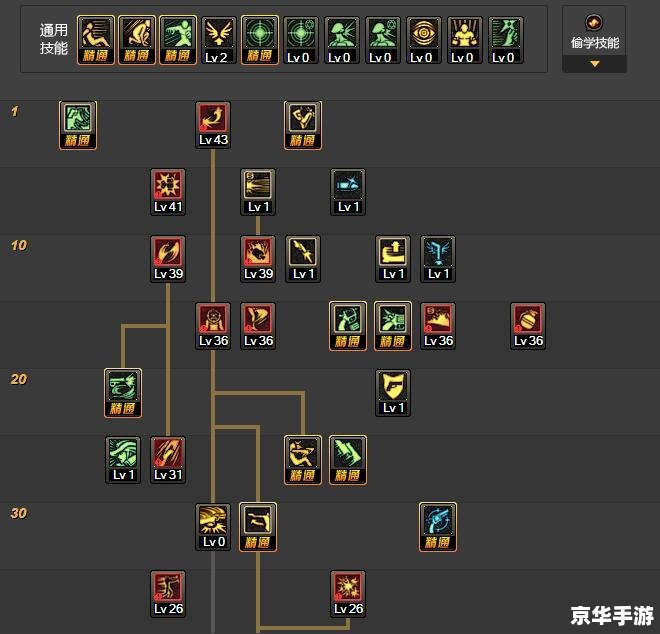The width and height of the screenshot is (660, 634).
Task: Choose the Lv 2 golden wings general skill
Action: point(218,40)
